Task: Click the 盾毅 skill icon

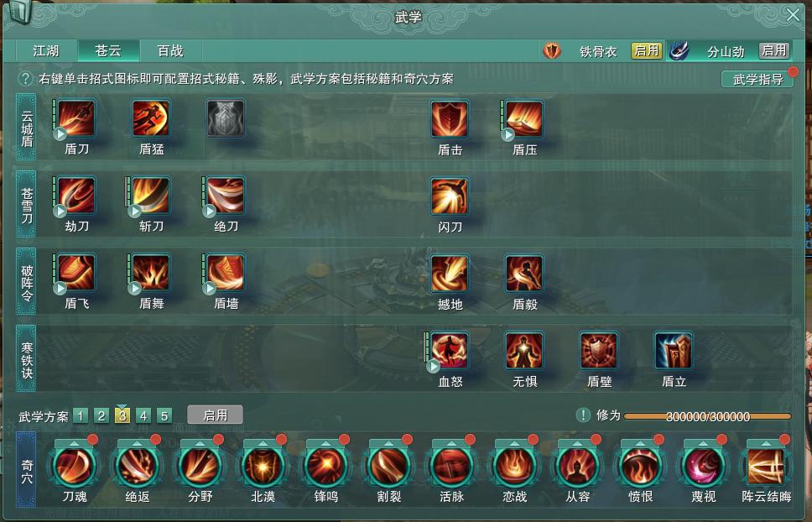Action: click(x=524, y=273)
